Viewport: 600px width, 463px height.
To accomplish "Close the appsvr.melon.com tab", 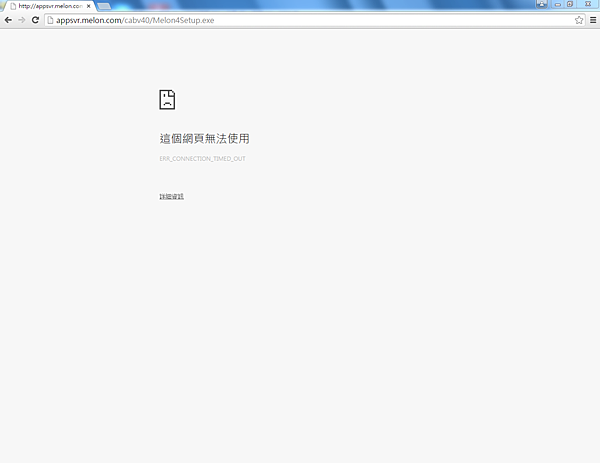I will click(x=88, y=6).
